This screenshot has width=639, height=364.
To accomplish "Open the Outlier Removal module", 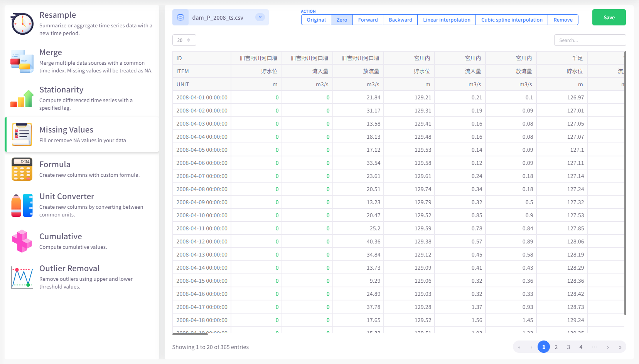I will (82, 277).
